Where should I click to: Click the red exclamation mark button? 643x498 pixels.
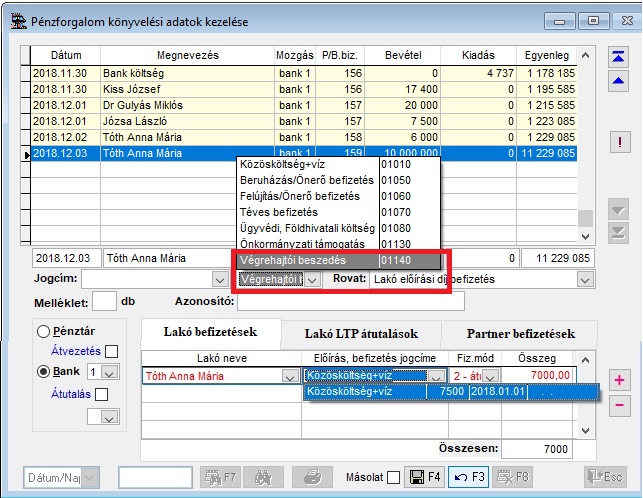pos(619,142)
